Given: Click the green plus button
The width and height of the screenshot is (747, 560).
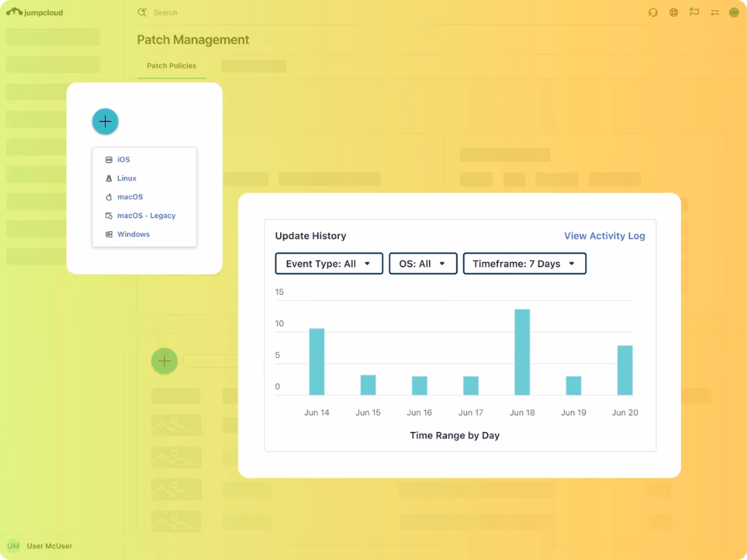Looking at the screenshot, I should (x=165, y=361).
